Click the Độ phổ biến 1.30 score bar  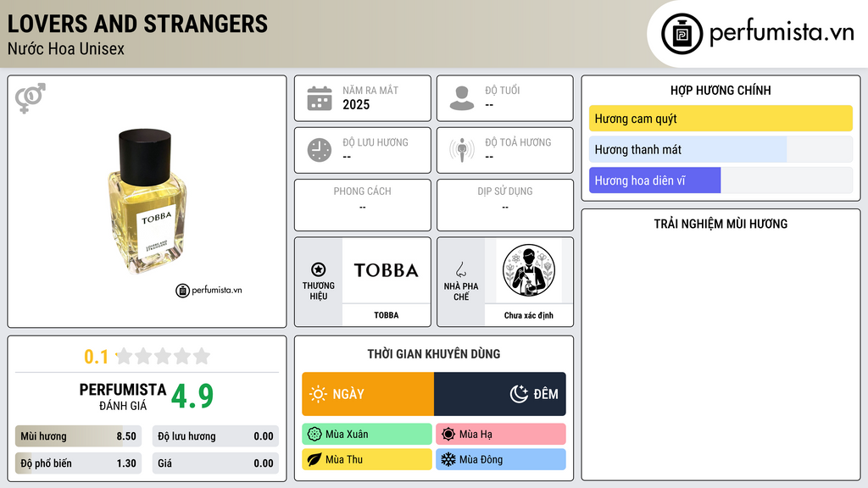click(79, 463)
